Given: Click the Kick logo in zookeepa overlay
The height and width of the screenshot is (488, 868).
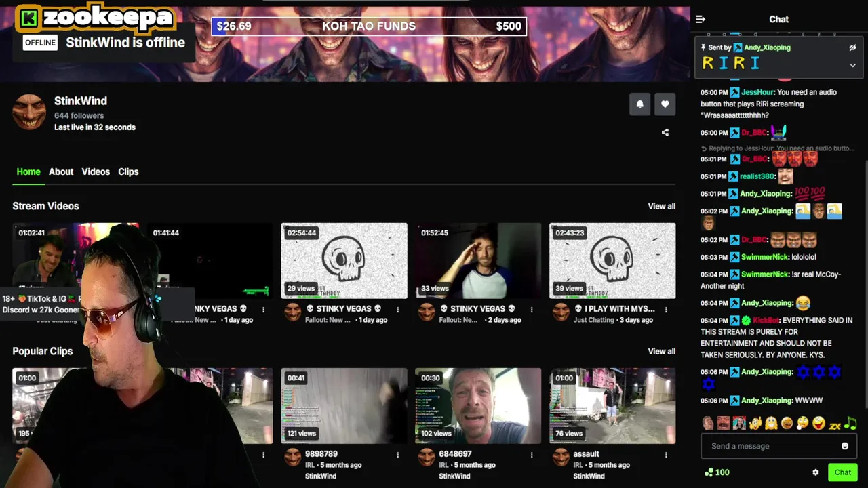Looking at the screenshot, I should [28, 18].
